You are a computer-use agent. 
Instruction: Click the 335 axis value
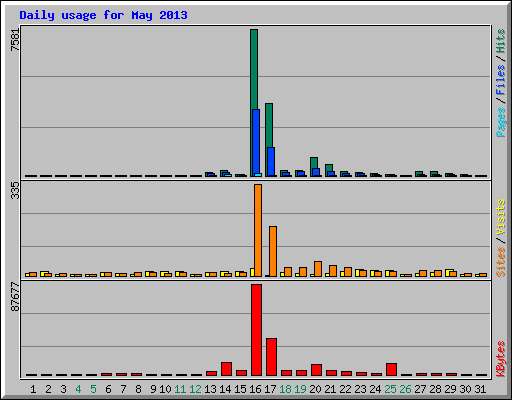[x=15, y=190]
